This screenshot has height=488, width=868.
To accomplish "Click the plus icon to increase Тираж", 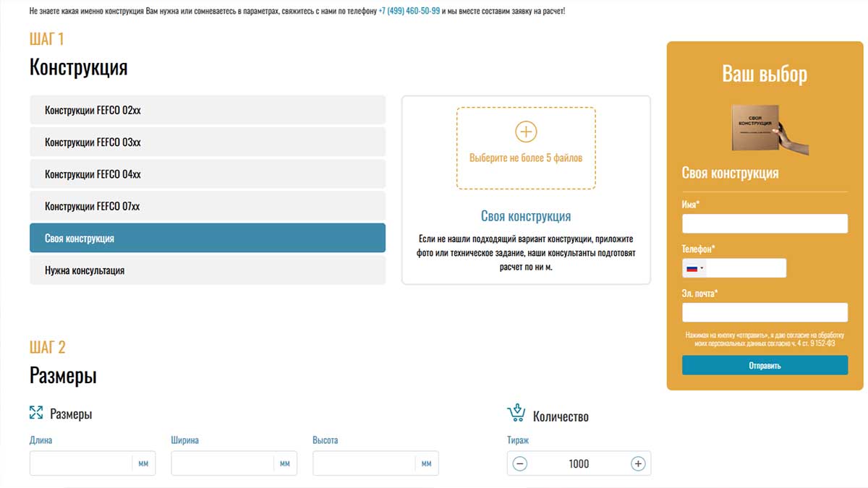I will click(637, 464).
